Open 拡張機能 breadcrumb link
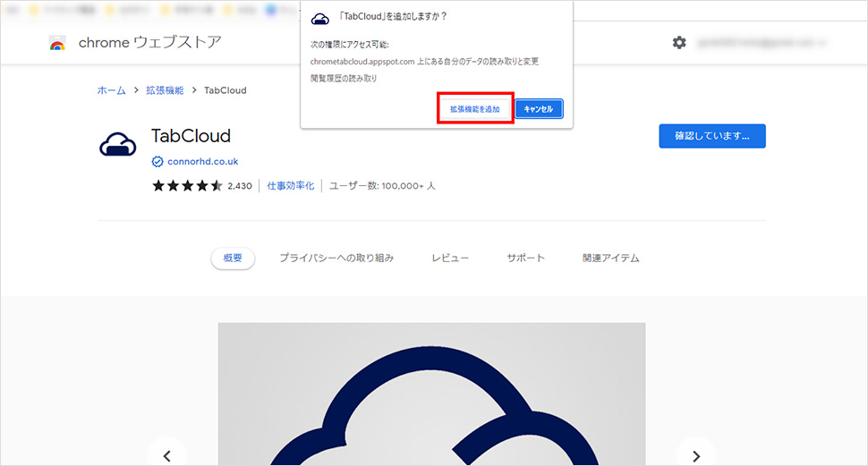Viewport: 868px width, 466px height. 165,90
